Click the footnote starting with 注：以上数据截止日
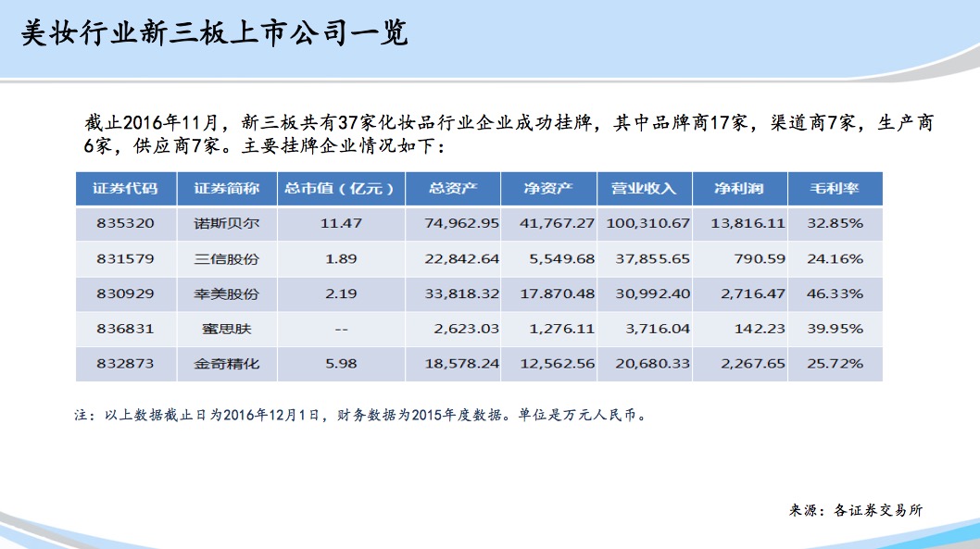The height and width of the screenshot is (549, 980). coord(360,415)
